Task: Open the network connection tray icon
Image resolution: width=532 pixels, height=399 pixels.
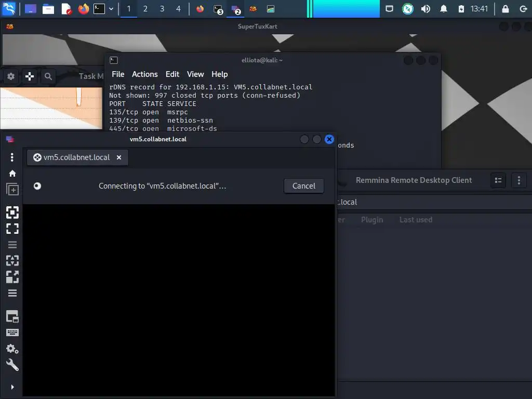Action: pyautogui.click(x=389, y=9)
